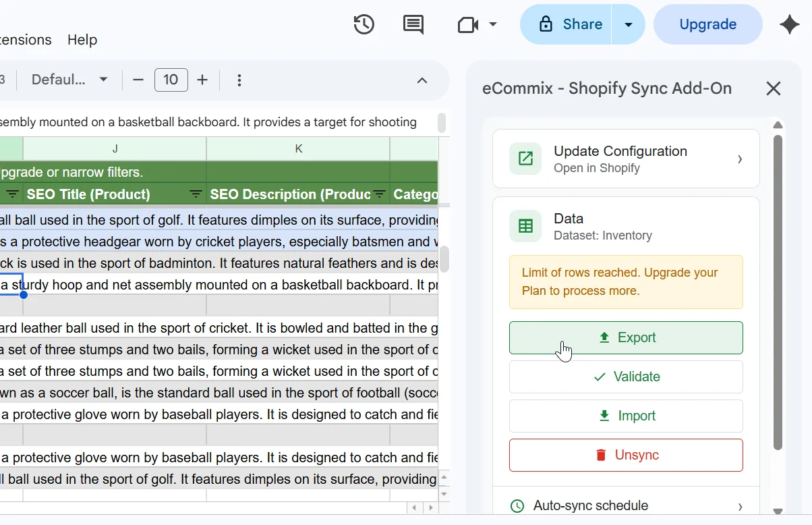Open the Share options dropdown arrow
This screenshot has height=525, width=812.
tap(629, 24)
